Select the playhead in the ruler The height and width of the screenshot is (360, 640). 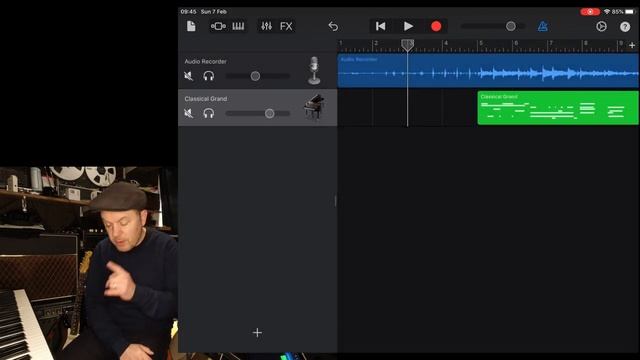(407, 45)
